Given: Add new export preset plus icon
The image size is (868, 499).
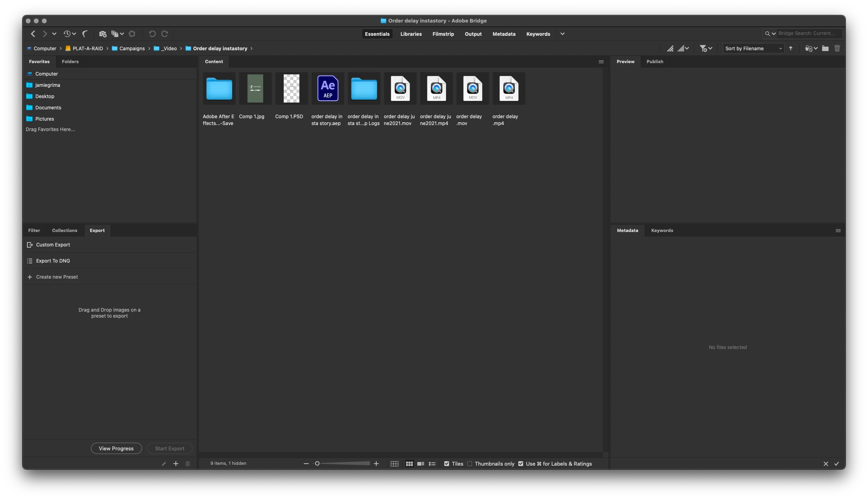Looking at the screenshot, I should coord(176,464).
